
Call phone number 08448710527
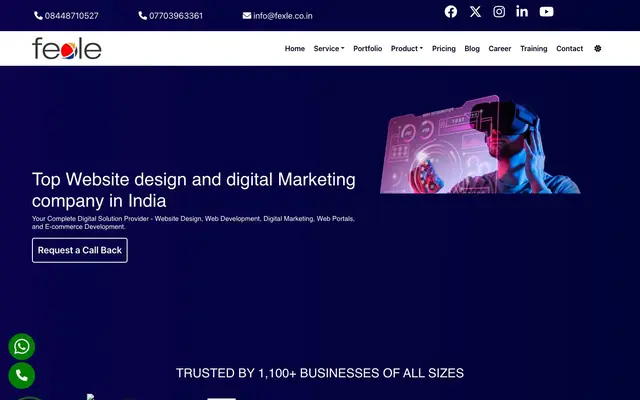click(67, 16)
